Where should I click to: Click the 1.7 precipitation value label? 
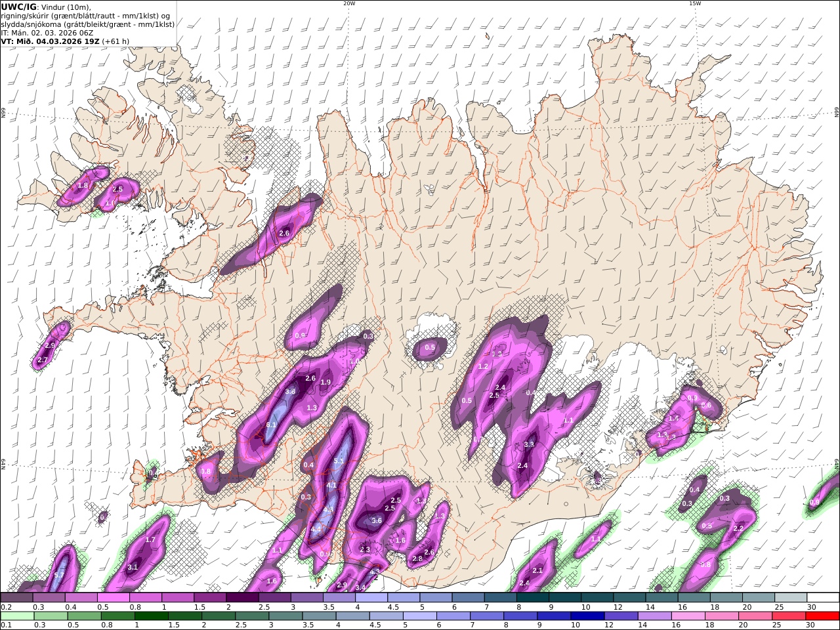[150, 540]
